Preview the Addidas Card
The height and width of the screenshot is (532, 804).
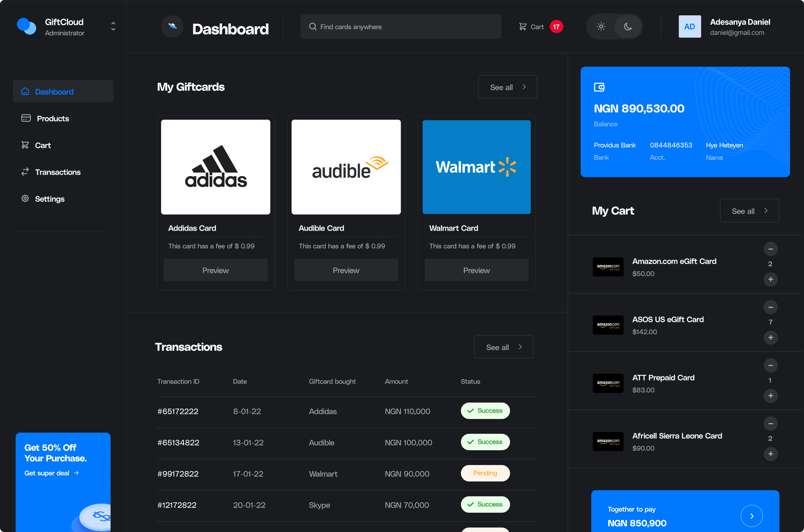coord(216,270)
